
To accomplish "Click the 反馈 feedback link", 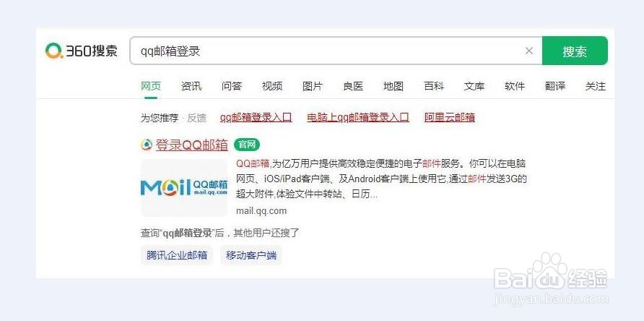I will 196,118.
